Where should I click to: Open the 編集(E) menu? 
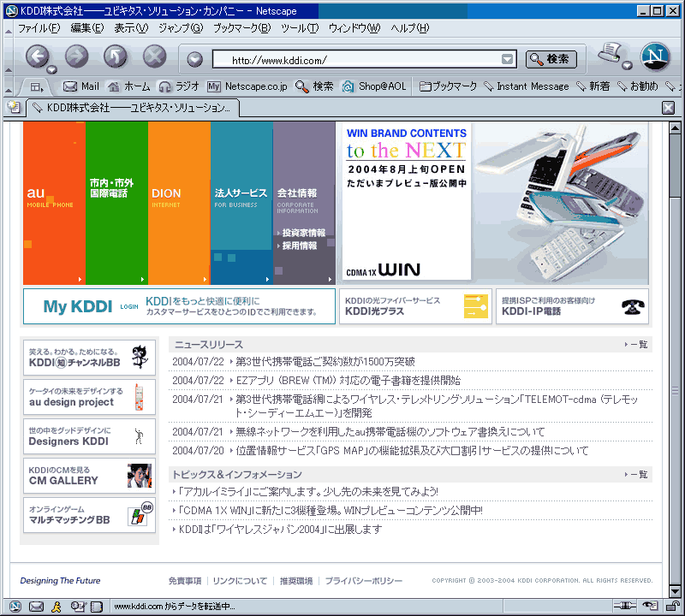coord(87,28)
